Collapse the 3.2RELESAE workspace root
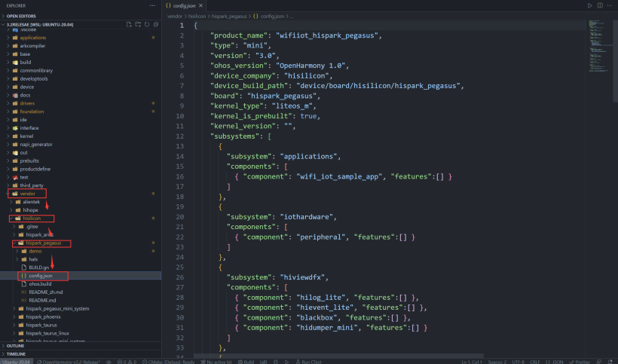Viewport: 618px width, 364px height. [x=39, y=24]
